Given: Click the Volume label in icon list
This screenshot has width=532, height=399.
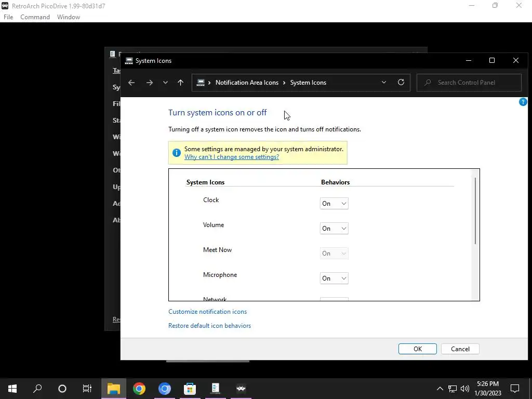Looking at the screenshot, I should [214, 224].
